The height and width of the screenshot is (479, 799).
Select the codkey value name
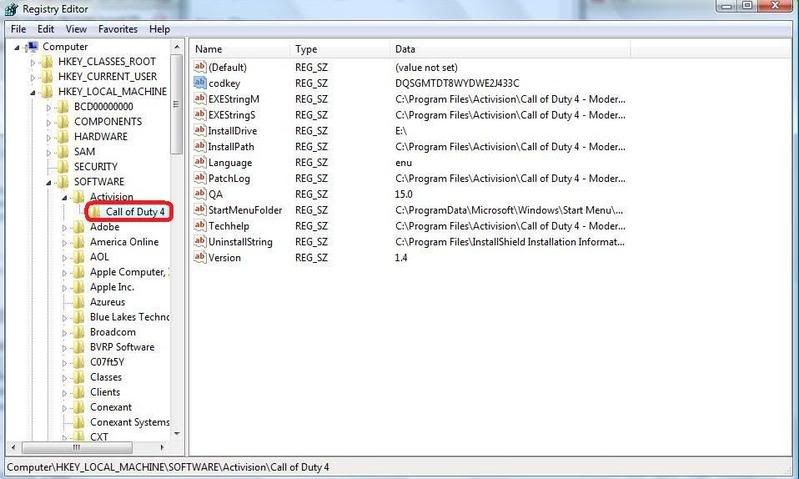tap(224, 83)
